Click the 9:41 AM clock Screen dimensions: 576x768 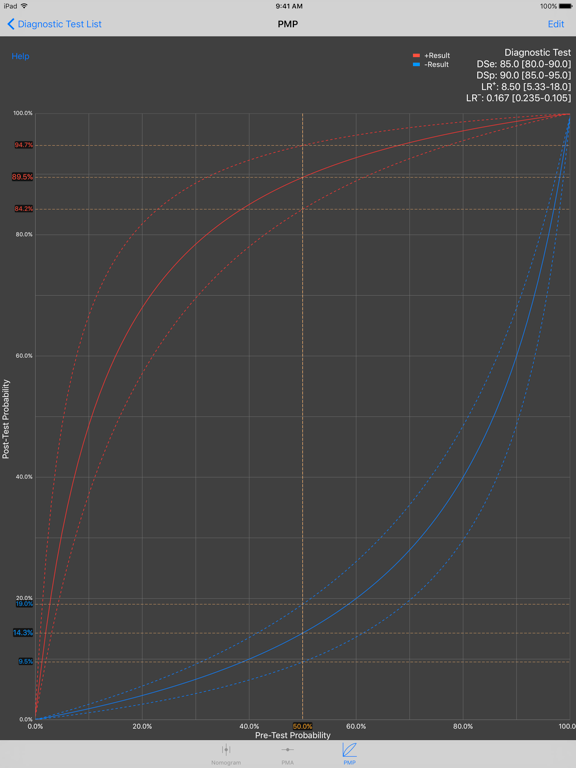tap(289, 6)
